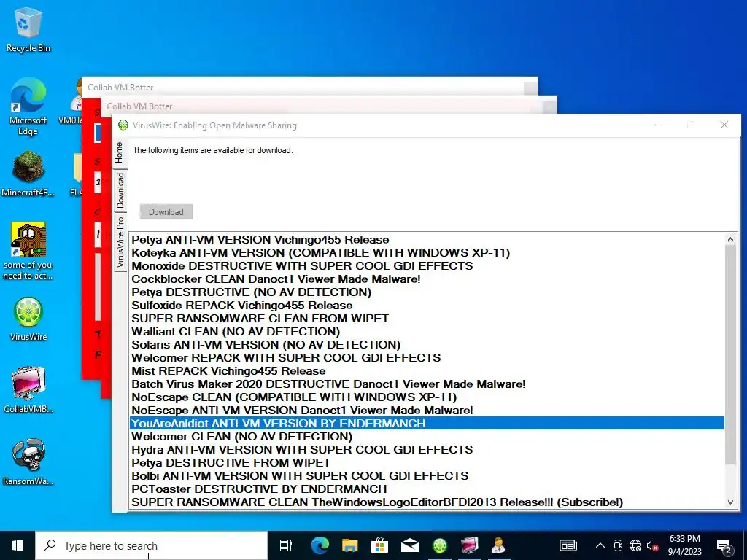This screenshot has height=560, width=747.
Task: Select 'Welcomer REPACK WITH SUPER COOL GDI EFFECTS'
Action: [427, 357]
